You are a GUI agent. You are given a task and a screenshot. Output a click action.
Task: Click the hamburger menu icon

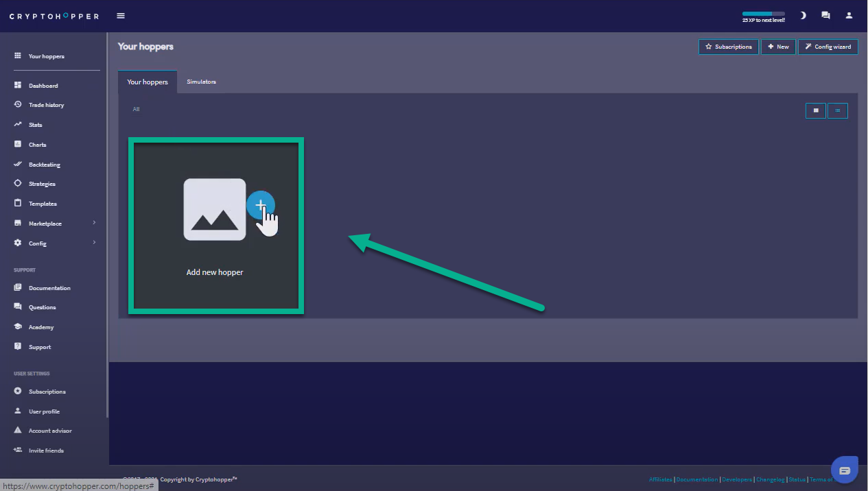click(x=121, y=16)
